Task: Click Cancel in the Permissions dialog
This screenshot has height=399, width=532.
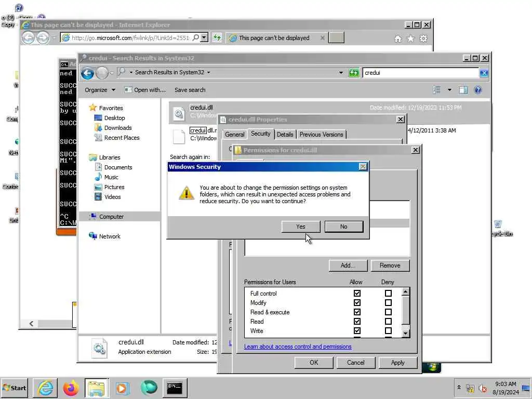Action: click(355, 362)
